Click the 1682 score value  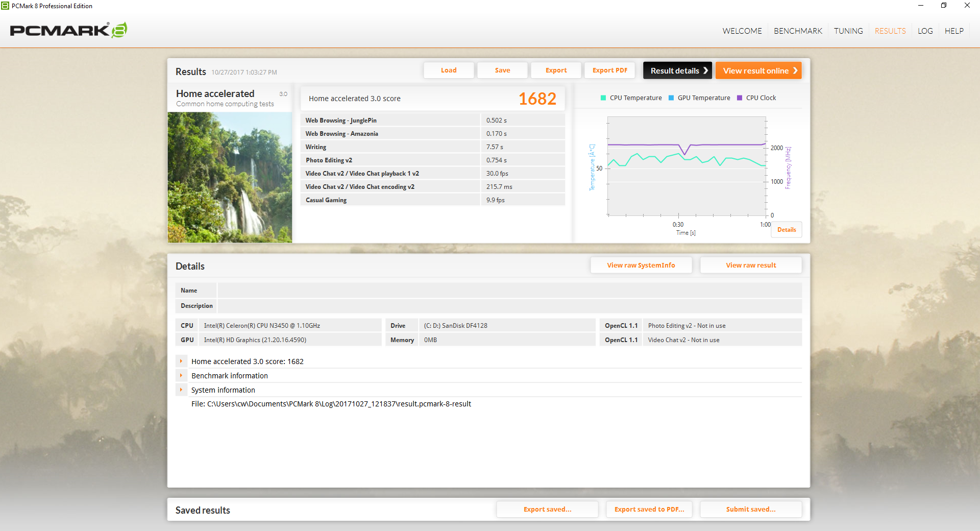[537, 99]
